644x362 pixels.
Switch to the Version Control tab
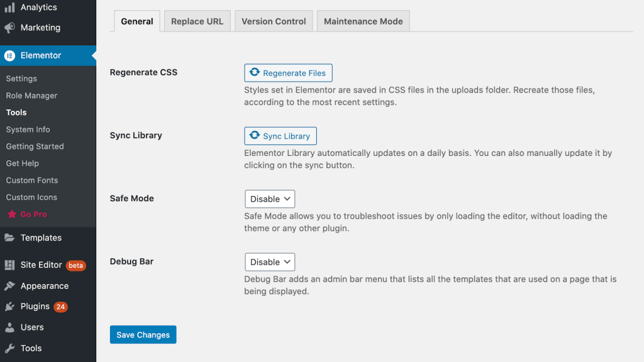pyautogui.click(x=274, y=21)
